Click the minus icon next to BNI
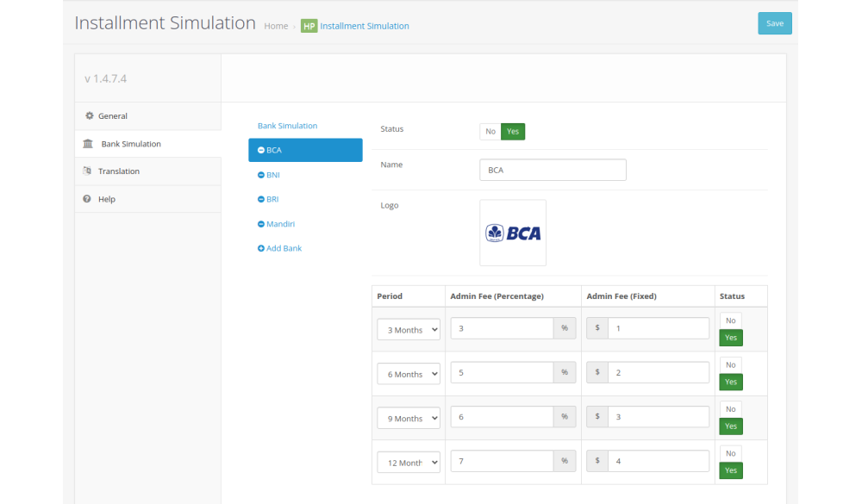The image size is (862, 504). click(261, 175)
